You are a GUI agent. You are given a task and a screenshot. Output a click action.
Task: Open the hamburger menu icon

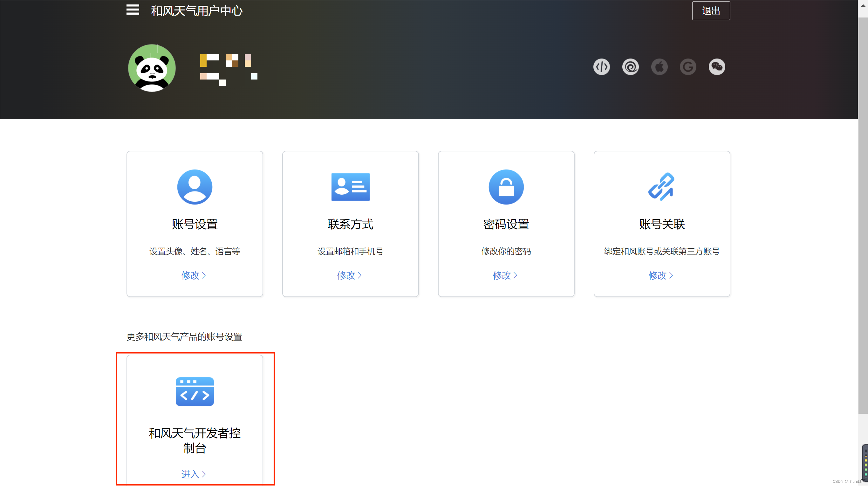(x=133, y=10)
